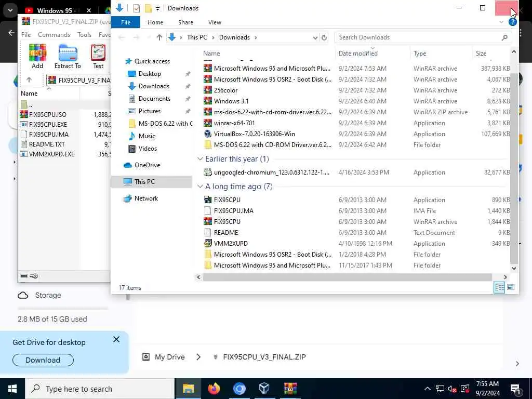Screen dimensions: 532x399
Task: Unpin Downloads via its pin icon
Action: click(x=188, y=87)
